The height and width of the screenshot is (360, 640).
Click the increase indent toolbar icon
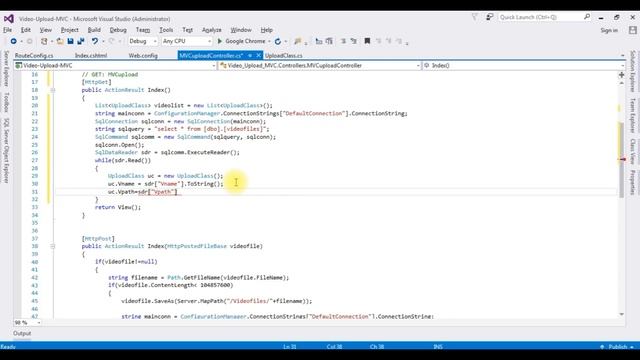click(329, 41)
